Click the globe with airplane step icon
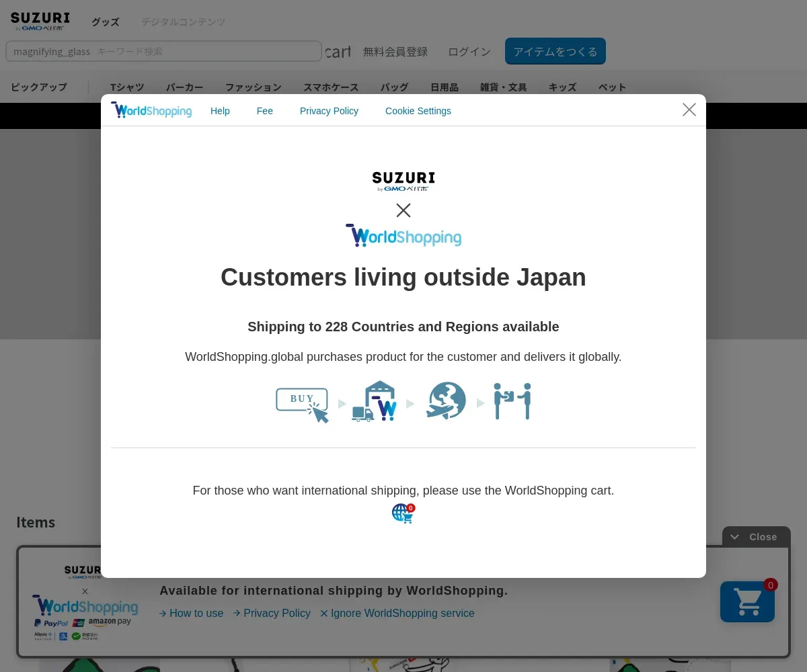 point(446,401)
